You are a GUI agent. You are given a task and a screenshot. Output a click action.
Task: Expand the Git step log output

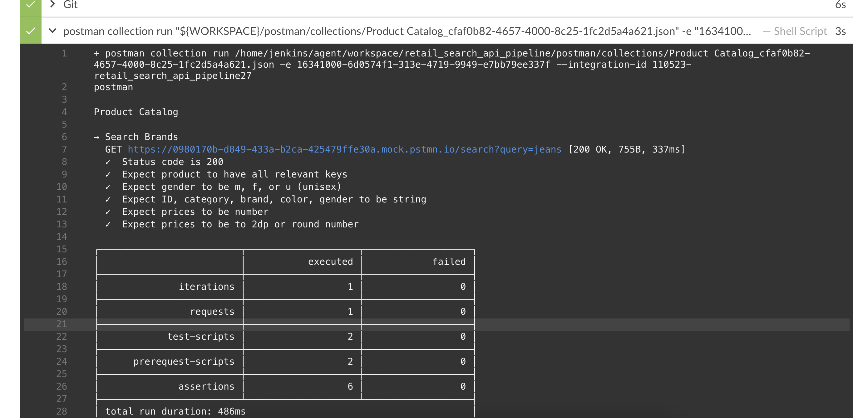(52, 5)
